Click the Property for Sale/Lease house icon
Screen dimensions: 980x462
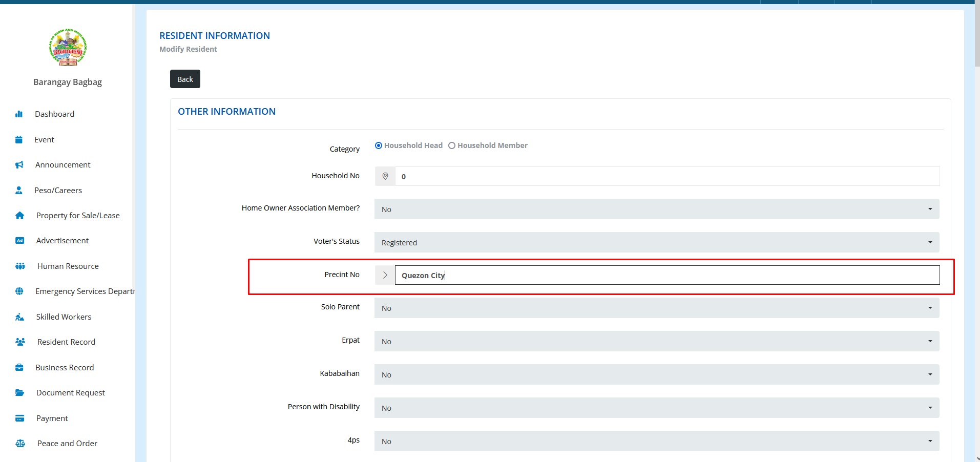[x=19, y=216]
